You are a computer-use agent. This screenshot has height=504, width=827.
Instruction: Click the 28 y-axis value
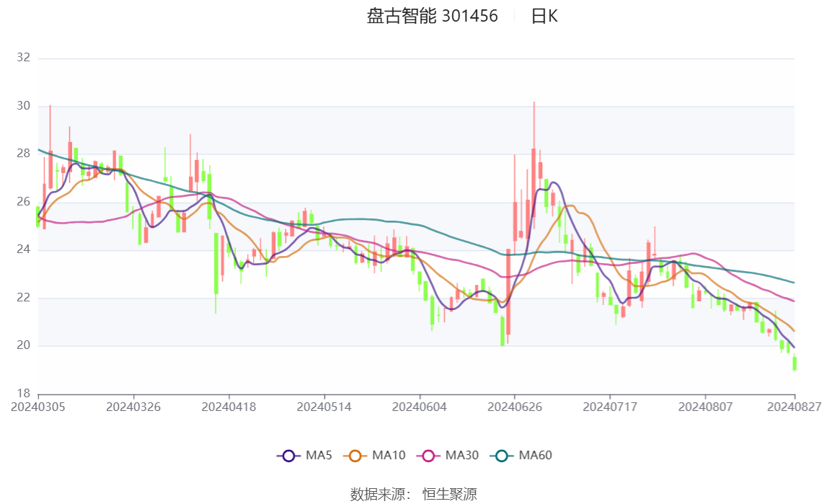[x=23, y=154]
